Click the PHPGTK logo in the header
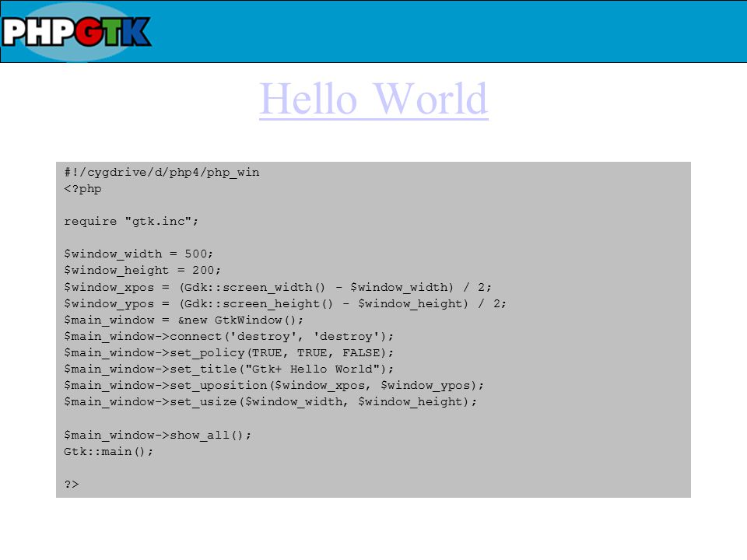 point(77,32)
